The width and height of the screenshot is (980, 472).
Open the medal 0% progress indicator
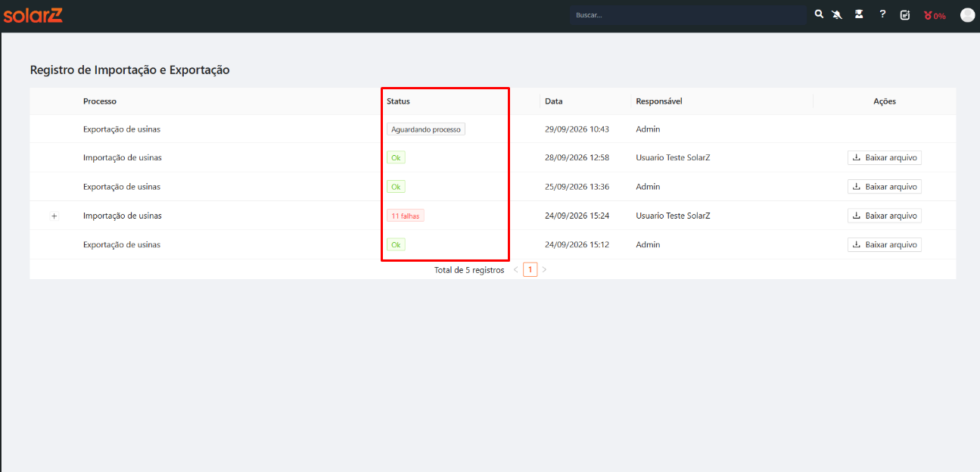click(935, 15)
